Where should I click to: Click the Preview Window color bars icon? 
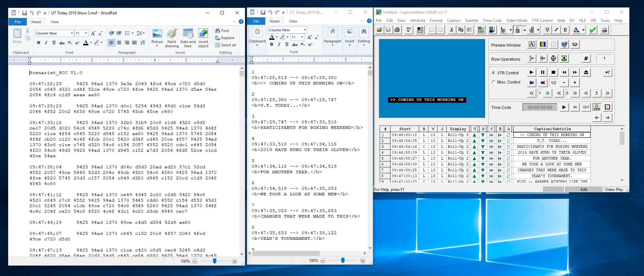[543, 44]
